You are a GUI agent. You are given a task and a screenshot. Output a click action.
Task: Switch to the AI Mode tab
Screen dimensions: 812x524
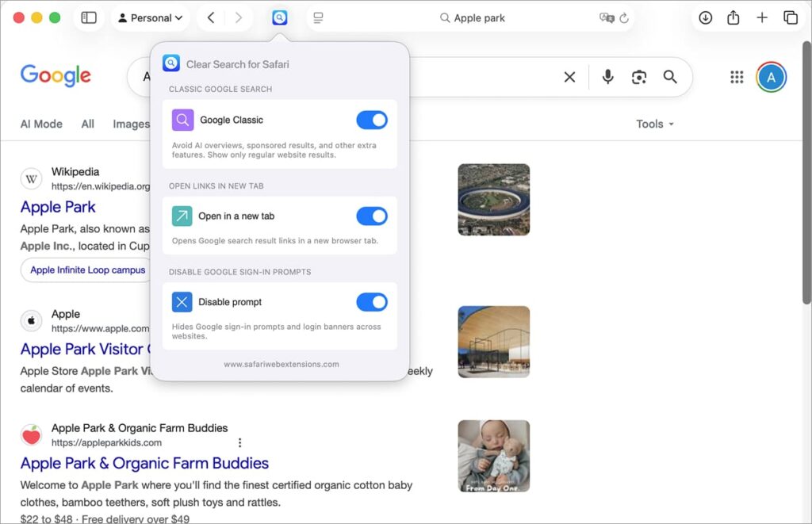click(x=41, y=124)
